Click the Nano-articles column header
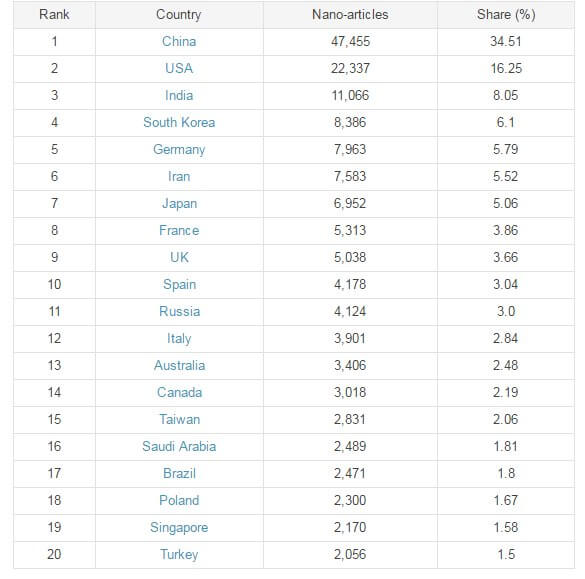585x579 pixels. [350, 15]
